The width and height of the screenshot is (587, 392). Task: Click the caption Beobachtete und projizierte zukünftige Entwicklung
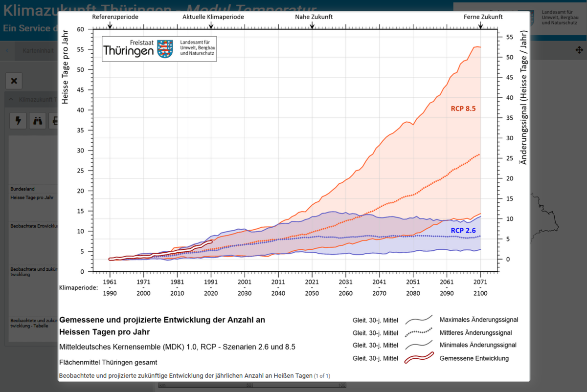pyautogui.click(x=185, y=376)
